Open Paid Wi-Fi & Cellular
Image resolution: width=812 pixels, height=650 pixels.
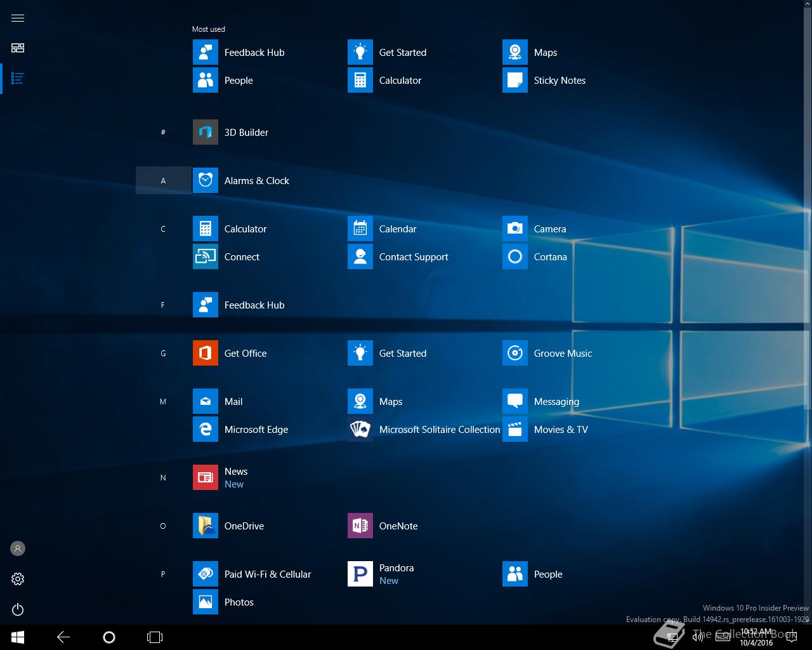point(269,574)
